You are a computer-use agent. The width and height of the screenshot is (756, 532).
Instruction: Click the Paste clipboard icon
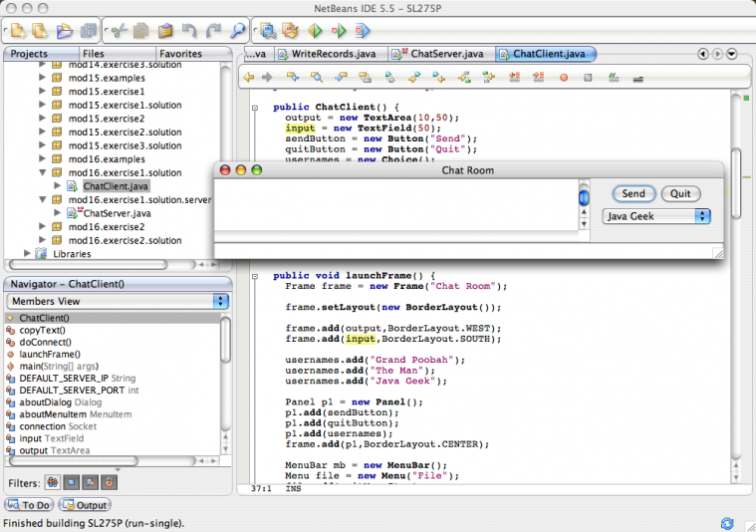165,31
